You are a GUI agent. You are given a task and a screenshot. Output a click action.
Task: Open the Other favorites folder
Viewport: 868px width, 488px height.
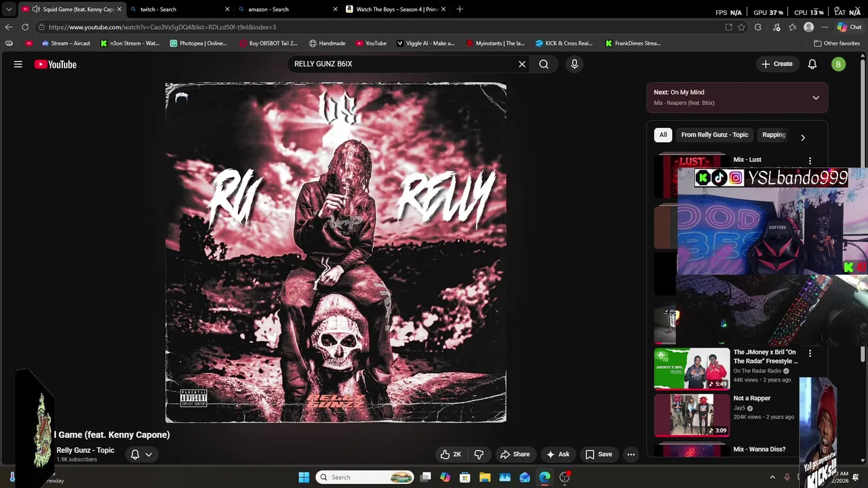[837, 43]
